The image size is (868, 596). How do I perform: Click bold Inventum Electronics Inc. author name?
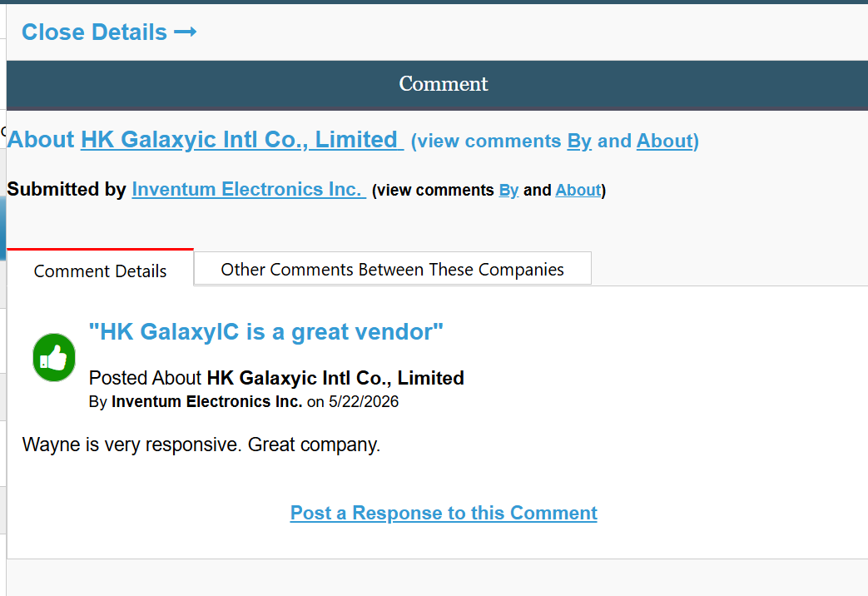(207, 401)
